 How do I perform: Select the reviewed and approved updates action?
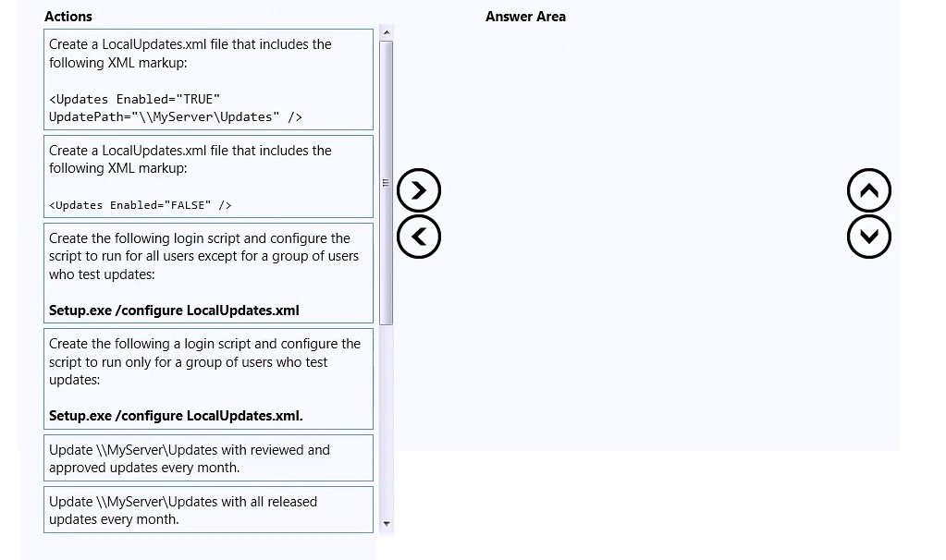pyautogui.click(x=208, y=458)
